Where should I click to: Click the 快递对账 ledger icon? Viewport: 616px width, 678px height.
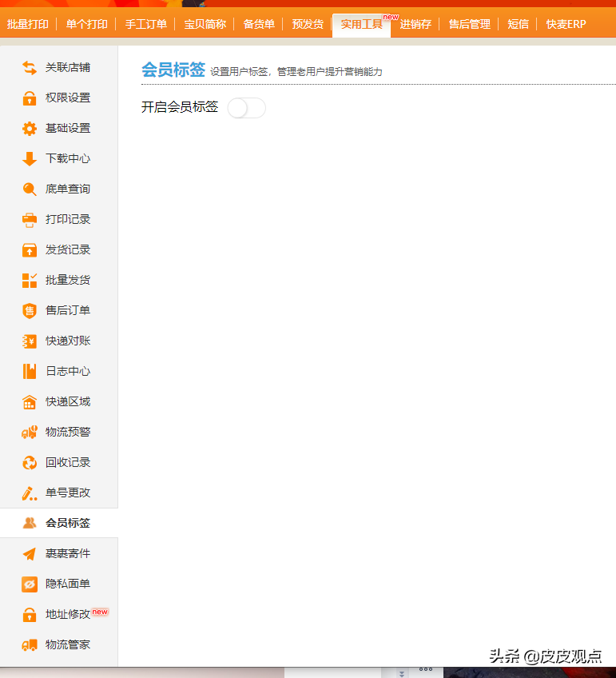click(30, 341)
